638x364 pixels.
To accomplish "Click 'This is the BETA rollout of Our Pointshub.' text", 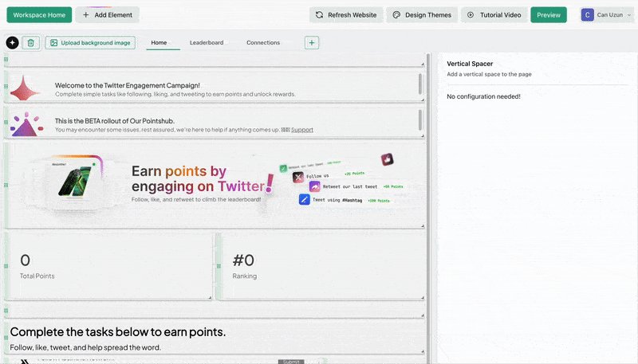I will (115, 121).
